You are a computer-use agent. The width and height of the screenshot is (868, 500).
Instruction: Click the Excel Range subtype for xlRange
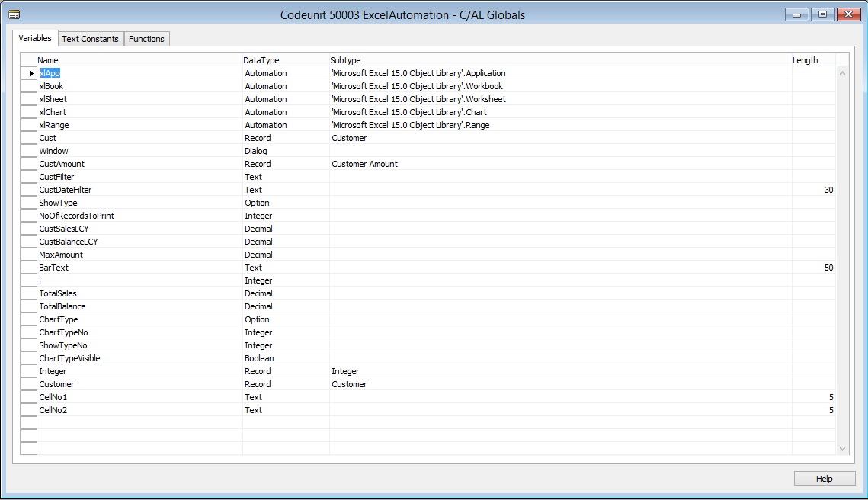[x=410, y=125]
